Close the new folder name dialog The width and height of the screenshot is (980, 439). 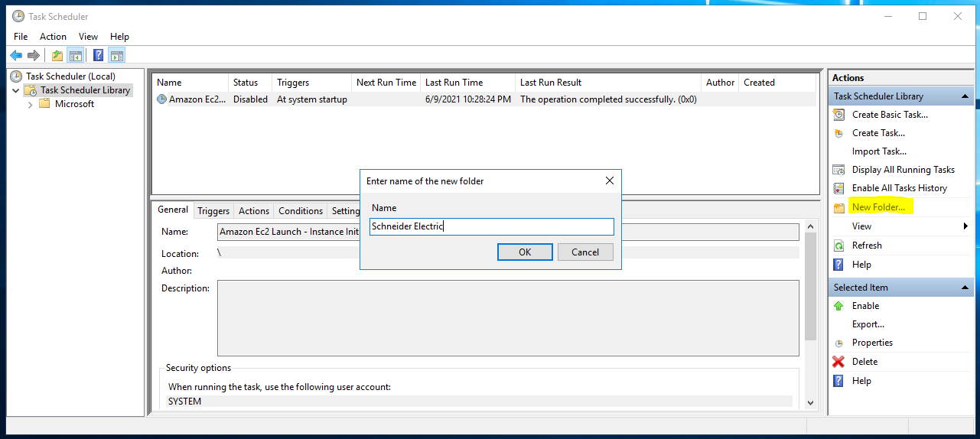pos(610,181)
